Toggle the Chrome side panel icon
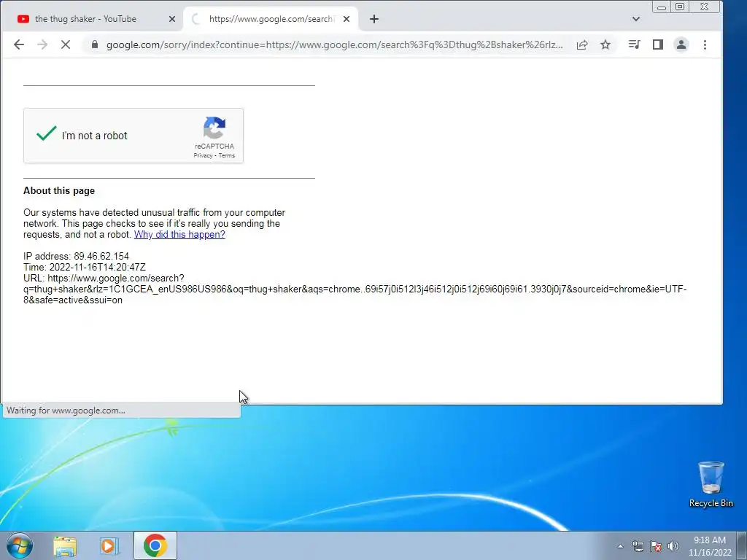The height and width of the screenshot is (560, 747). [x=658, y=44]
